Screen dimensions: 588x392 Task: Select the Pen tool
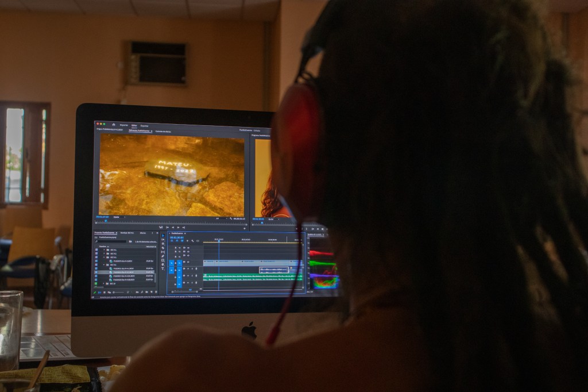pos(163,256)
